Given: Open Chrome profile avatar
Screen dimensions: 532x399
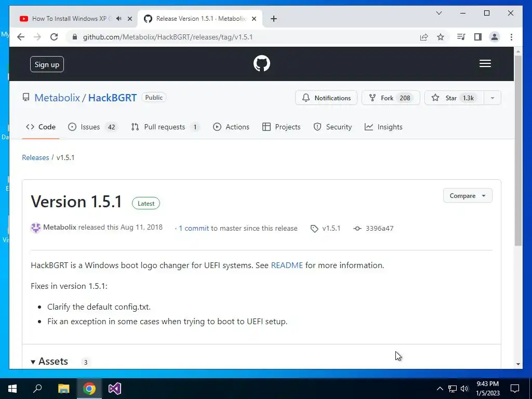Looking at the screenshot, I should (x=495, y=37).
